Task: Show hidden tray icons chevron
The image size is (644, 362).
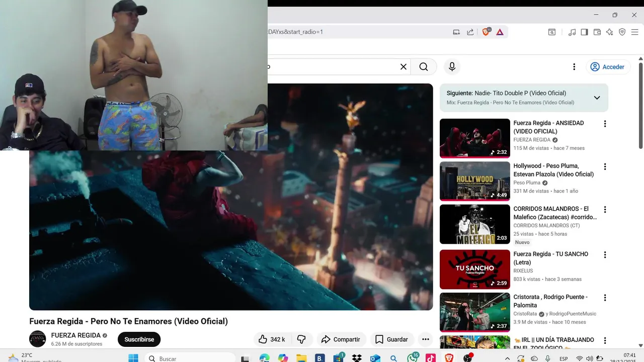Action: tap(507, 358)
